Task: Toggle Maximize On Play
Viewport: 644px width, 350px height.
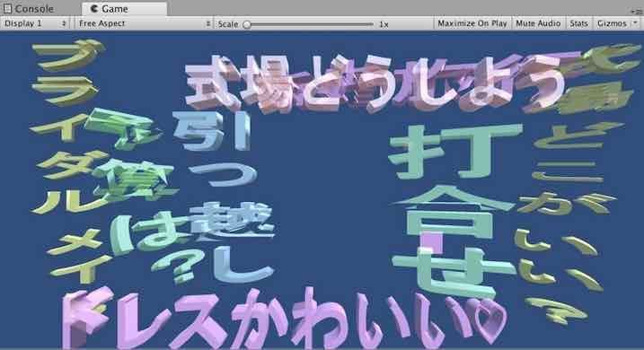Action: coord(472,24)
